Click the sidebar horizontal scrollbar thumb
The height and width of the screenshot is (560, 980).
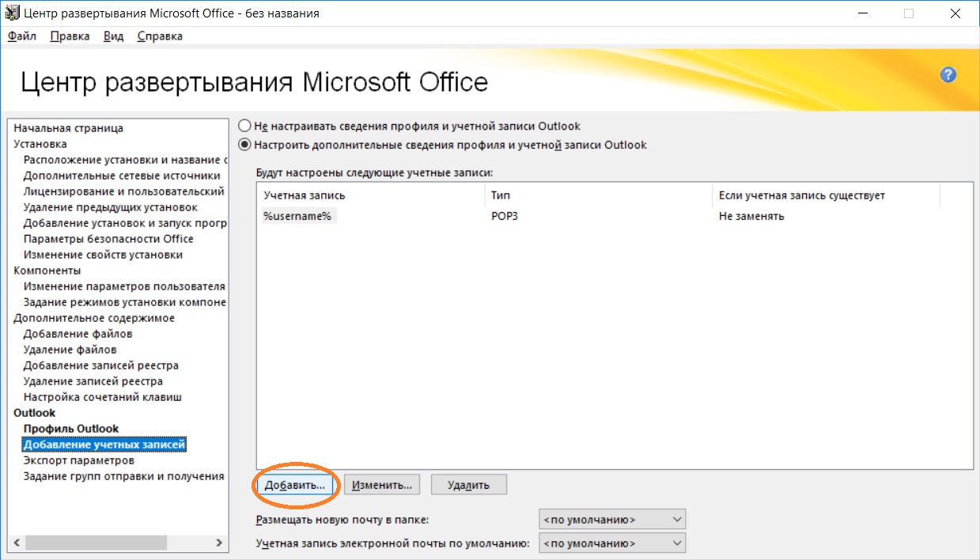click(x=96, y=543)
